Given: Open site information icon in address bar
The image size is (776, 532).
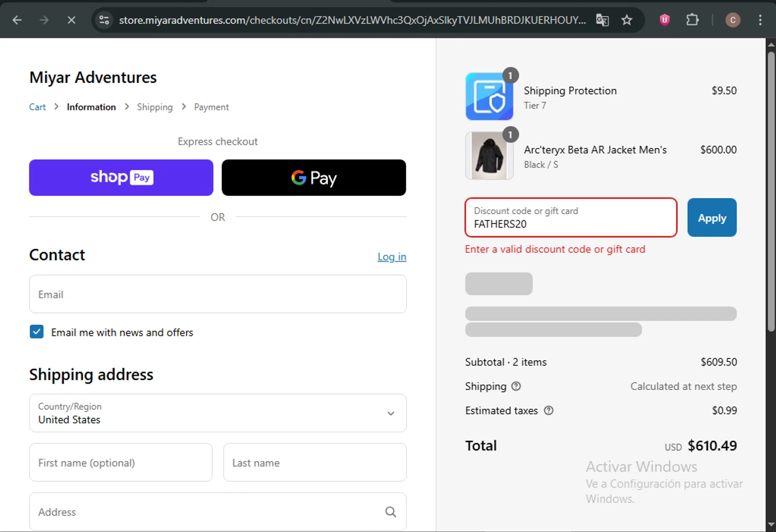Looking at the screenshot, I should (x=104, y=20).
